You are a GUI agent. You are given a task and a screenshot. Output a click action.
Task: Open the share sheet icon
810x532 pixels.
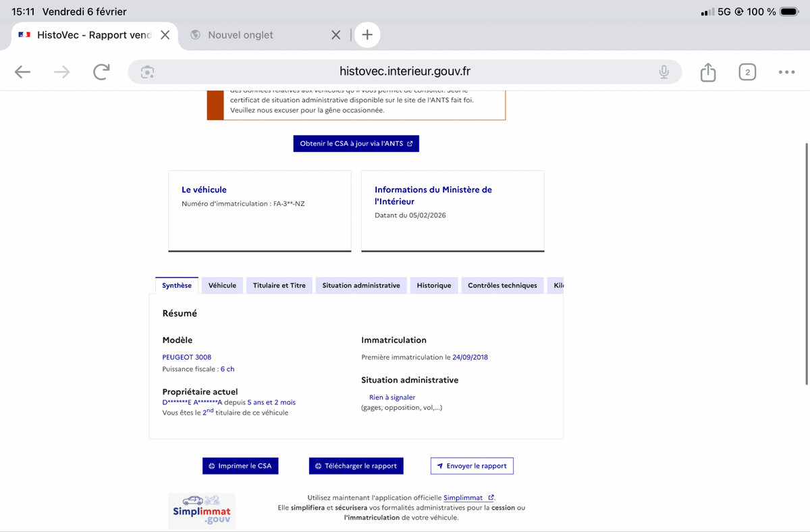click(x=707, y=72)
